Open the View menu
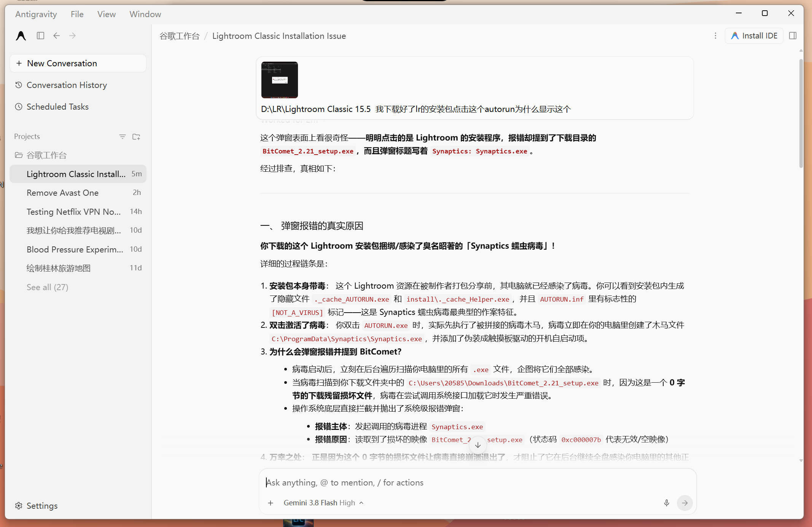The width and height of the screenshot is (812, 527). [107, 14]
